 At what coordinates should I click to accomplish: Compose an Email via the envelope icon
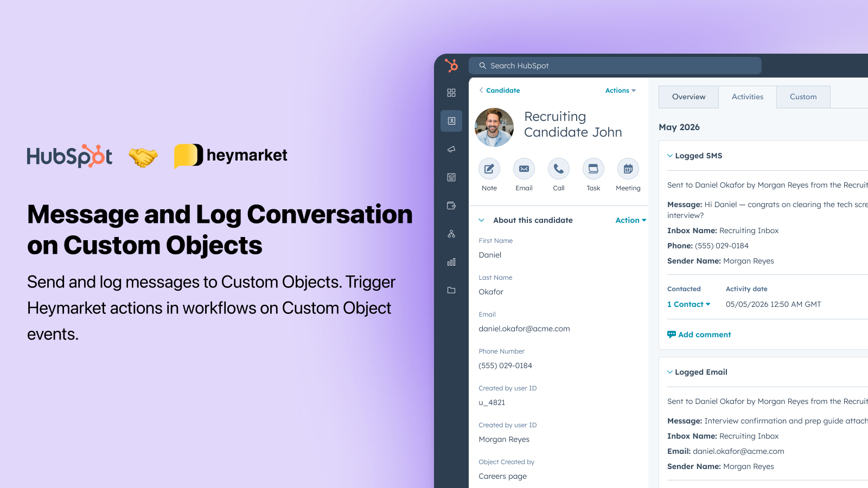[x=524, y=169]
